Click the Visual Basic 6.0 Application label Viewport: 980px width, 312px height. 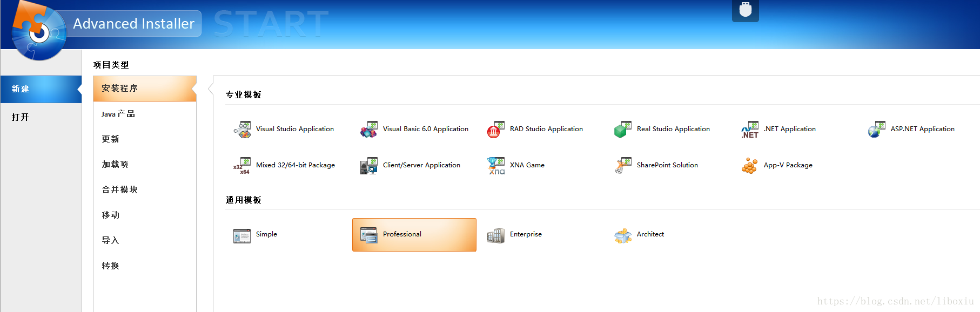(x=426, y=129)
